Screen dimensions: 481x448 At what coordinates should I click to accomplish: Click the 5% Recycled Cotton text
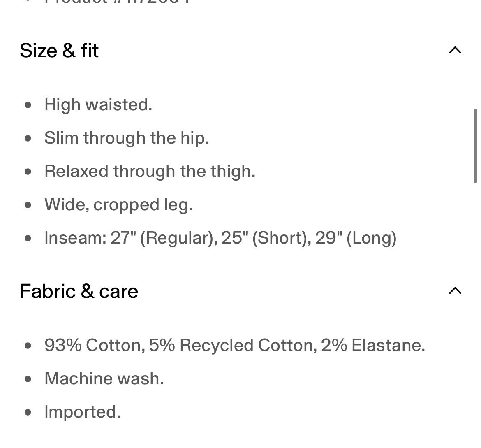[233, 345]
